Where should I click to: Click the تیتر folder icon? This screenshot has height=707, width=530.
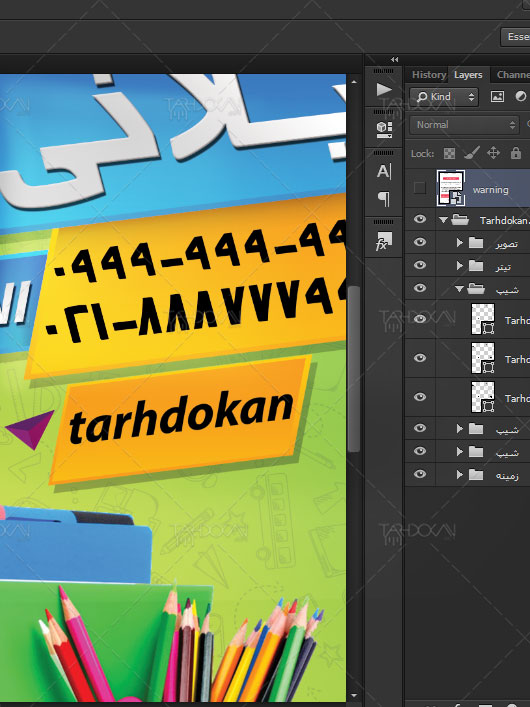point(476,266)
